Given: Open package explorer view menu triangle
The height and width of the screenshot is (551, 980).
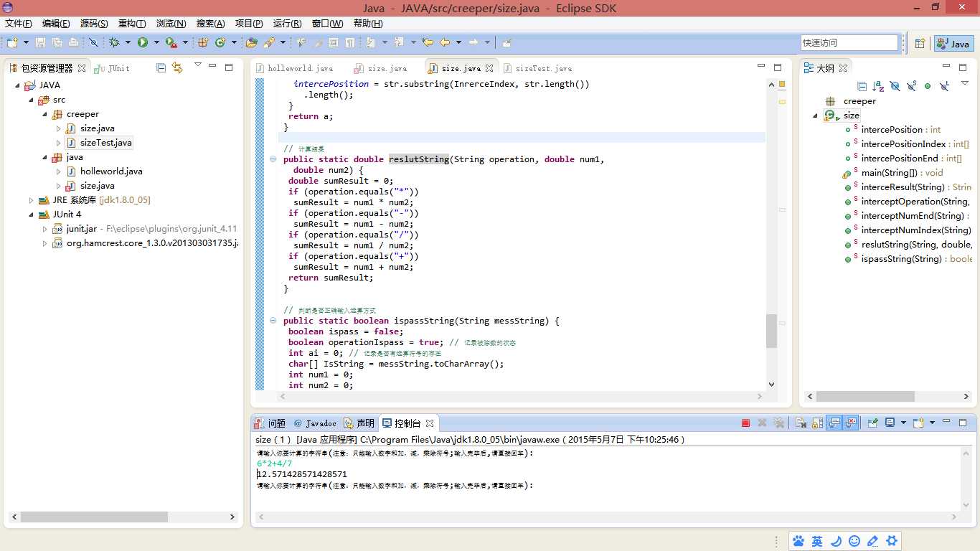Looking at the screenshot, I should click(x=197, y=65).
